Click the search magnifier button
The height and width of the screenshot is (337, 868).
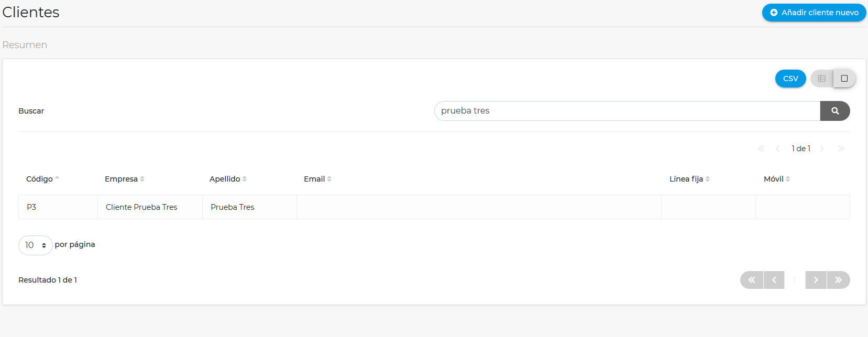835,111
